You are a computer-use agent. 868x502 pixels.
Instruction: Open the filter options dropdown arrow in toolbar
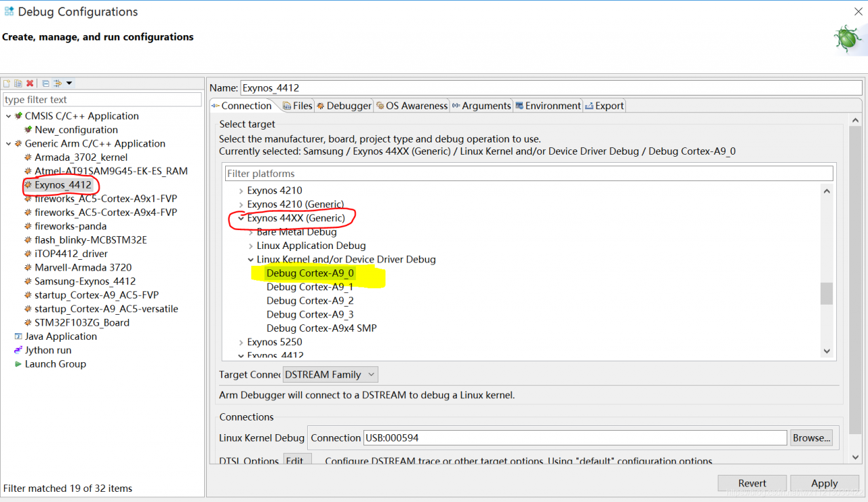click(69, 83)
